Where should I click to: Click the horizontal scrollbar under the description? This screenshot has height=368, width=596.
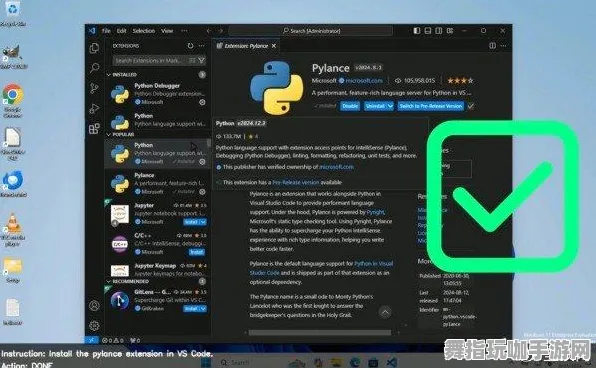[320, 333]
